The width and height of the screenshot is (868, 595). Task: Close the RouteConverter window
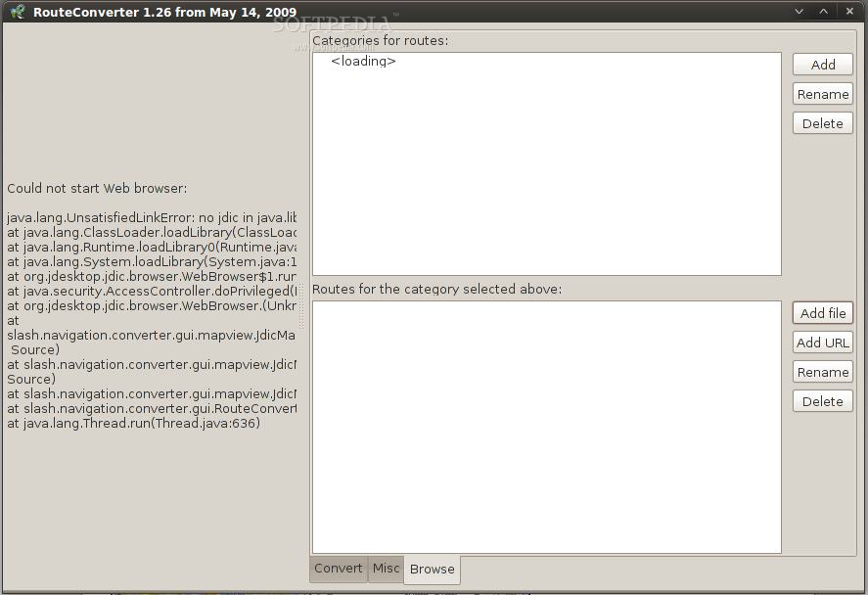pos(849,11)
